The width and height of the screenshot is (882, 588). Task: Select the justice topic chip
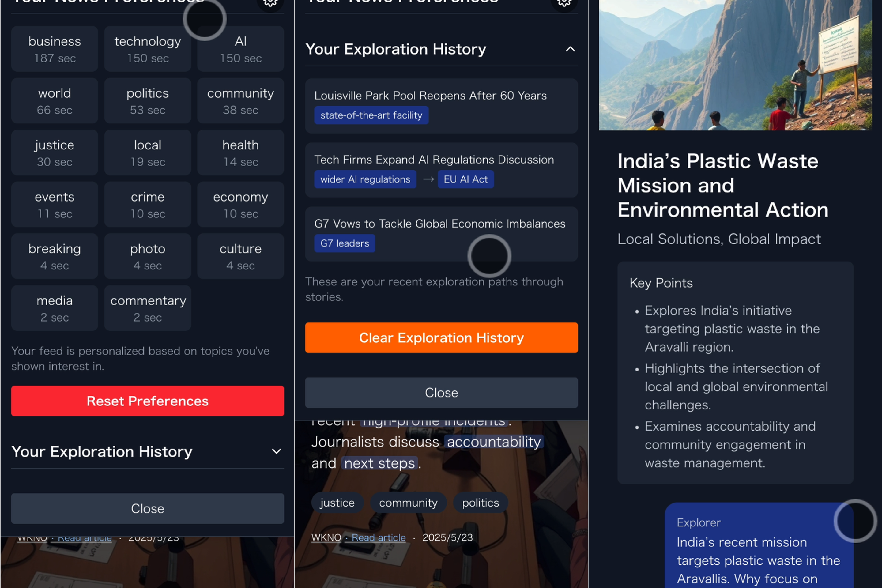337,503
